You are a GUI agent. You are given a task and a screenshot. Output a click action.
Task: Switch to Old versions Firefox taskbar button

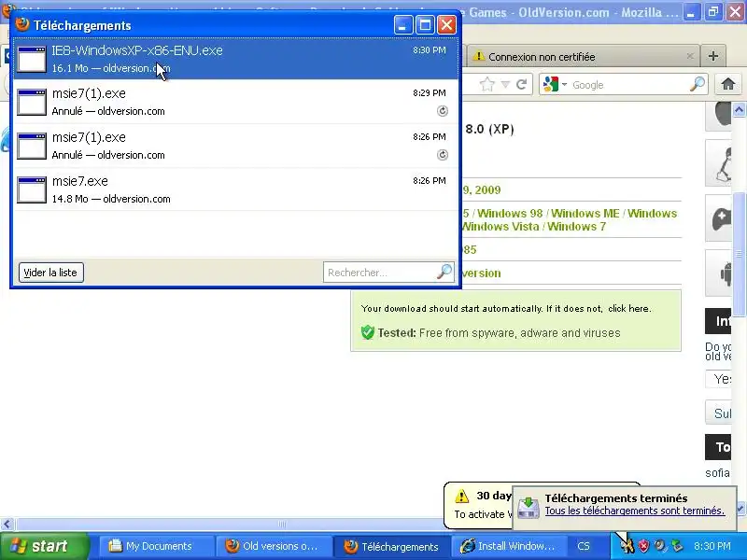pyautogui.click(x=273, y=546)
